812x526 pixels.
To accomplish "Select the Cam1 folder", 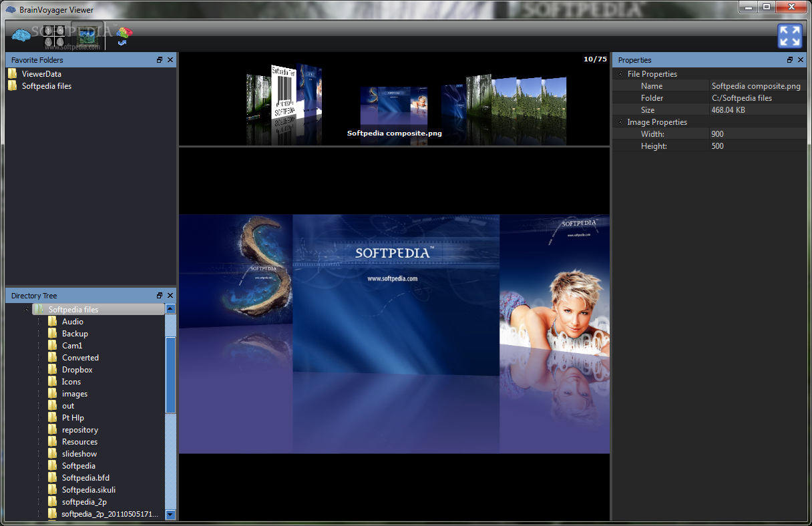I will (72, 346).
